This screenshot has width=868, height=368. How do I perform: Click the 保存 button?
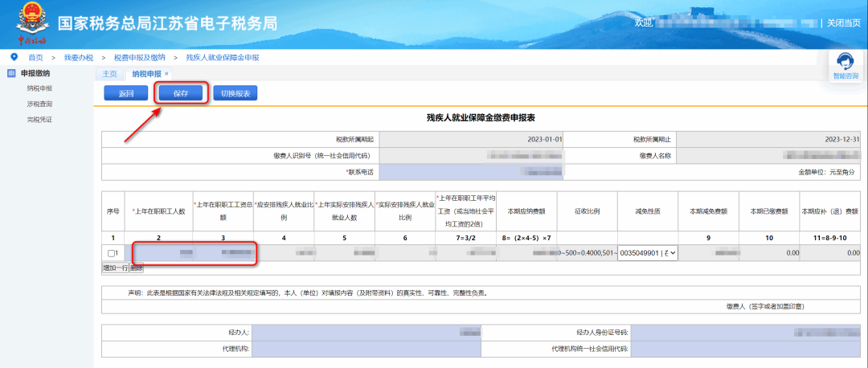tap(181, 93)
